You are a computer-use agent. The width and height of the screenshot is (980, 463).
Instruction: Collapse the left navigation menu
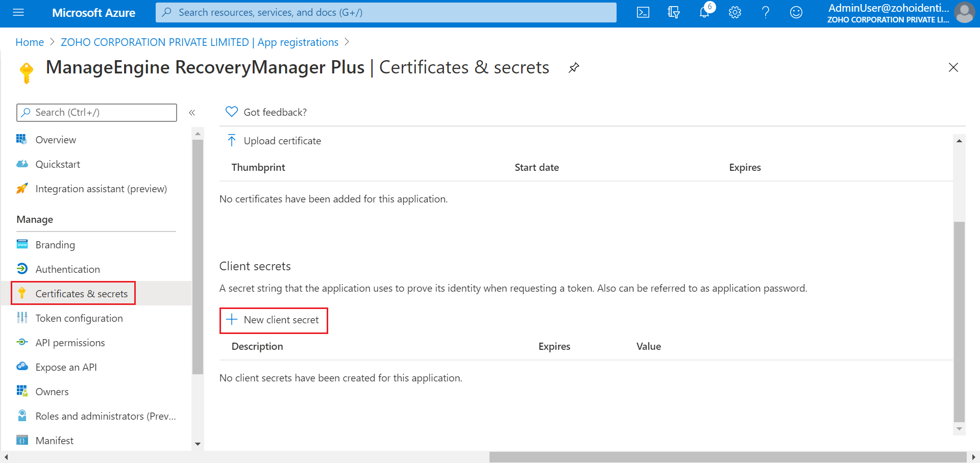[192, 113]
